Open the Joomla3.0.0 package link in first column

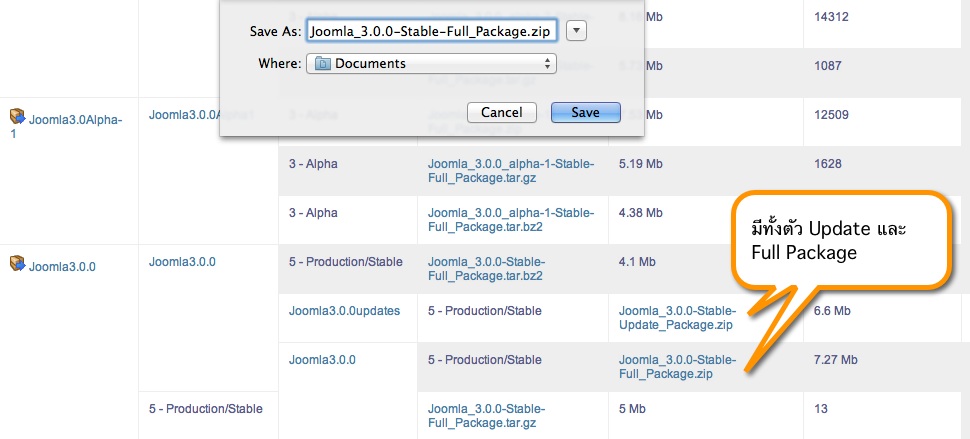pos(62,267)
